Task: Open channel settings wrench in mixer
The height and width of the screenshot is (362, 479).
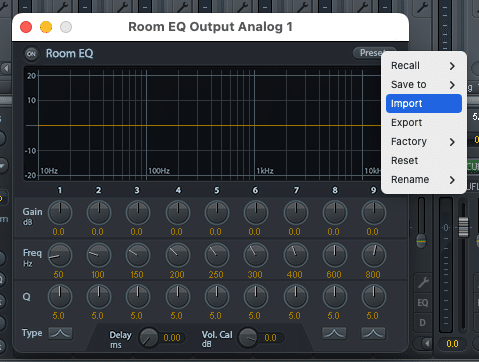Action: point(423,283)
